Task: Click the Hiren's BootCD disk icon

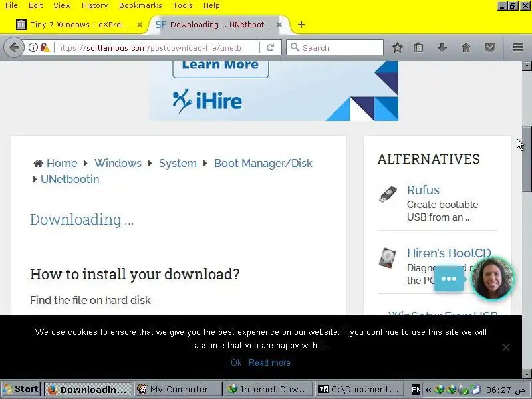Action: pyautogui.click(x=388, y=258)
